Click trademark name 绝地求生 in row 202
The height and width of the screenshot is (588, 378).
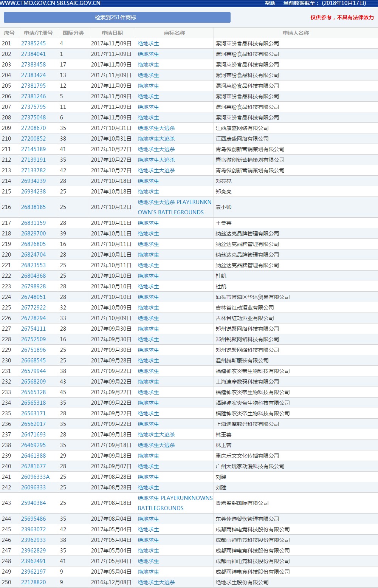[x=149, y=54]
